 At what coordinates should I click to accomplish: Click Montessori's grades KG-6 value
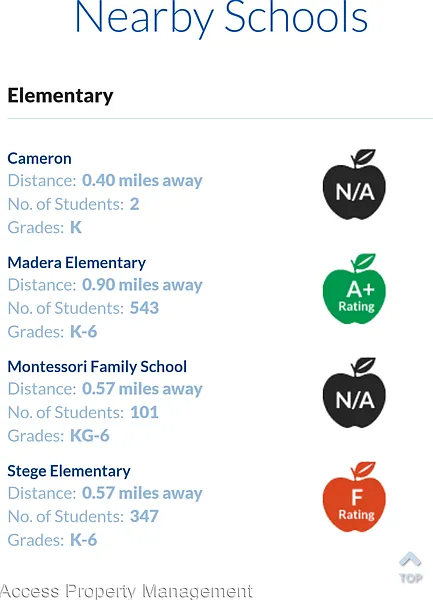90,435
